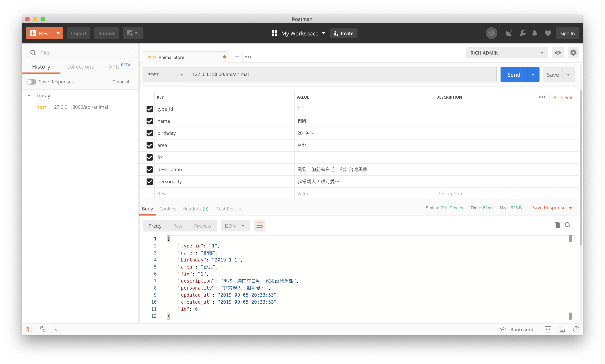
Task: Open params column options three-dots
Action: point(542,97)
